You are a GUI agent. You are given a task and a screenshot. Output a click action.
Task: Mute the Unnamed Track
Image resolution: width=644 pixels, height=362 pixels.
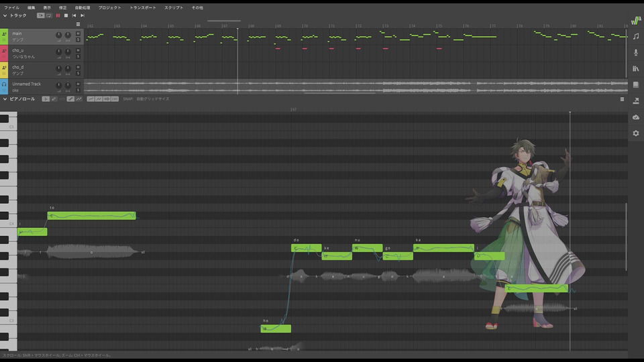78,84
